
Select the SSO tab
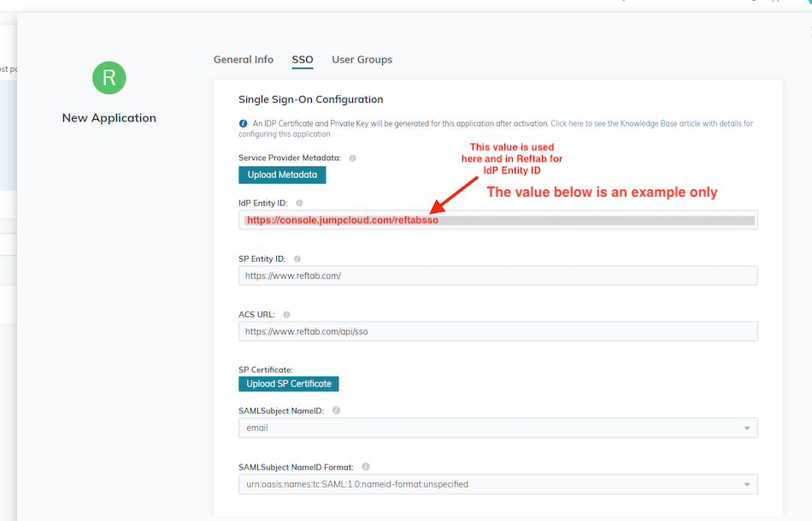pos(303,60)
